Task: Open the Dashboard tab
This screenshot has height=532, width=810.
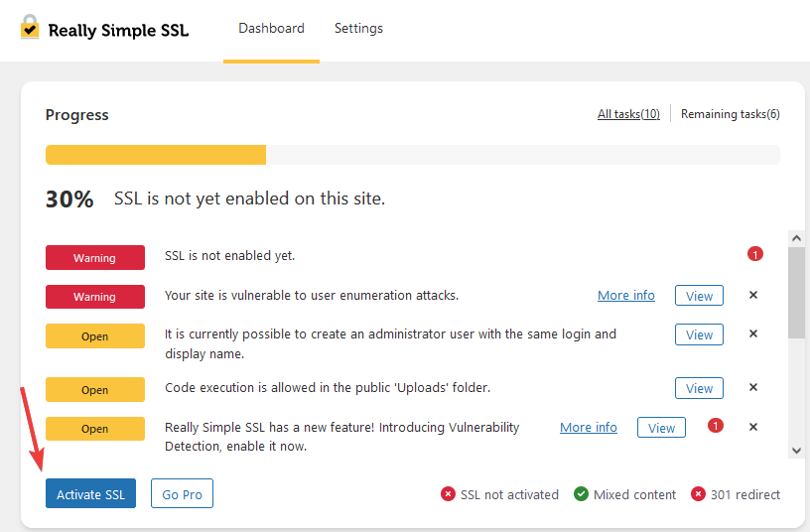Action: click(271, 29)
